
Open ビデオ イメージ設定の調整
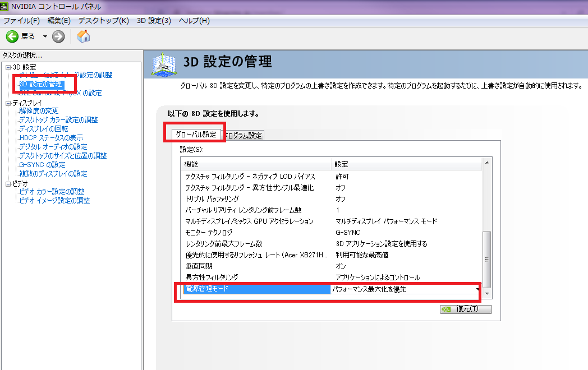55,201
